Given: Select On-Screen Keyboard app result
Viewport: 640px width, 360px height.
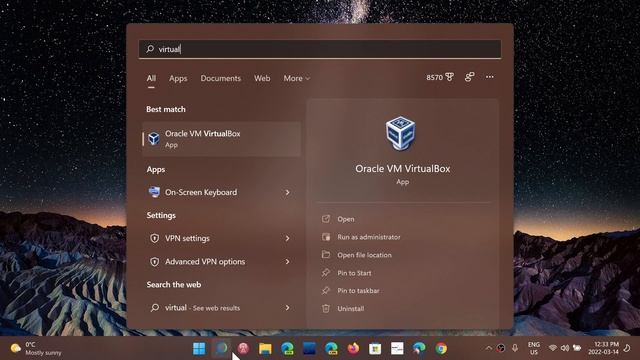Looking at the screenshot, I should pos(221,192).
